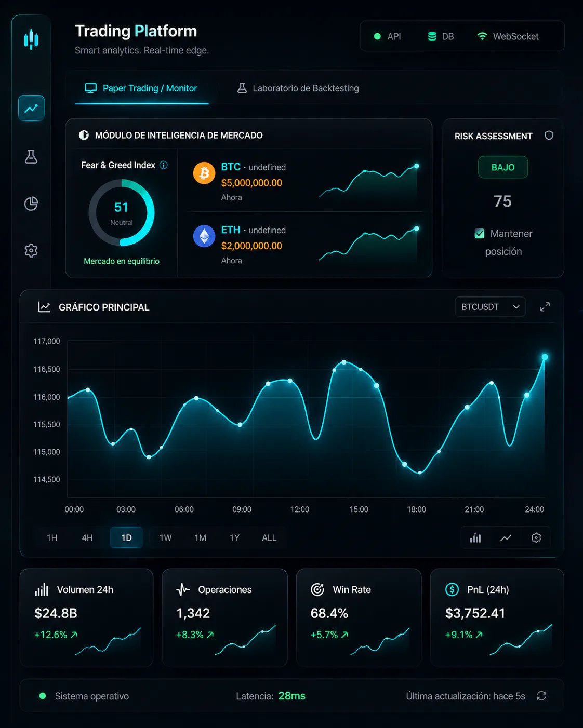Expand the main chart to fullscreen
Viewport: 583px width, 728px height.
(x=545, y=307)
